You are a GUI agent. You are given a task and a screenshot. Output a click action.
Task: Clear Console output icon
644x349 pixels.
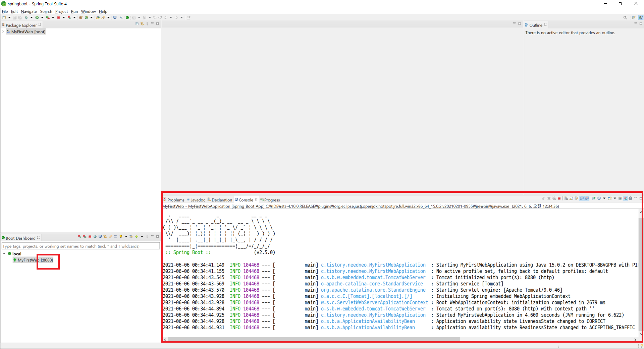click(566, 198)
